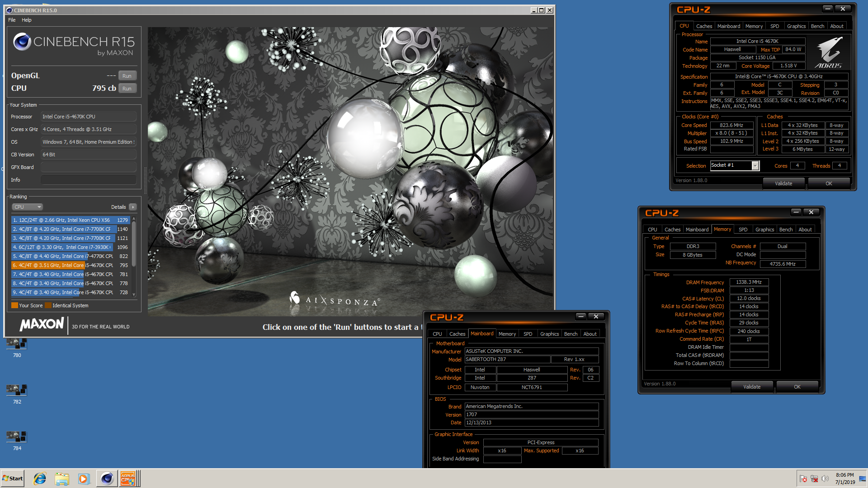
Task: Click the DRAM Frequency 1338.3 MHz value
Action: pyautogui.click(x=749, y=282)
